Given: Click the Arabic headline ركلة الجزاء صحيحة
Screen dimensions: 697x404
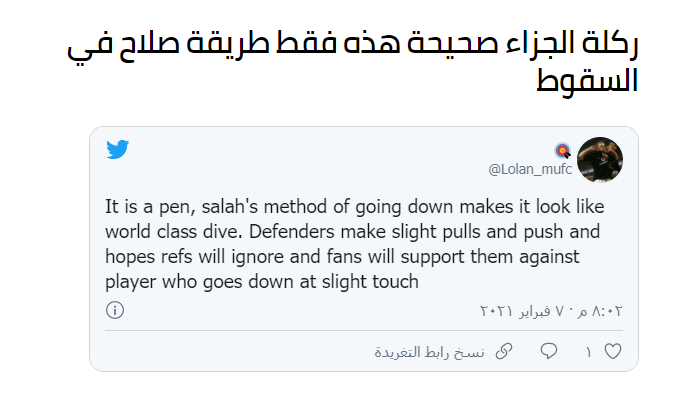Looking at the screenshot, I should 524,44.
